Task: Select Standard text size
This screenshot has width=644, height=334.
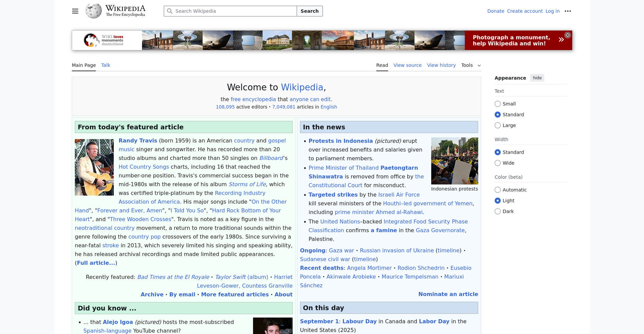Action: point(497,114)
